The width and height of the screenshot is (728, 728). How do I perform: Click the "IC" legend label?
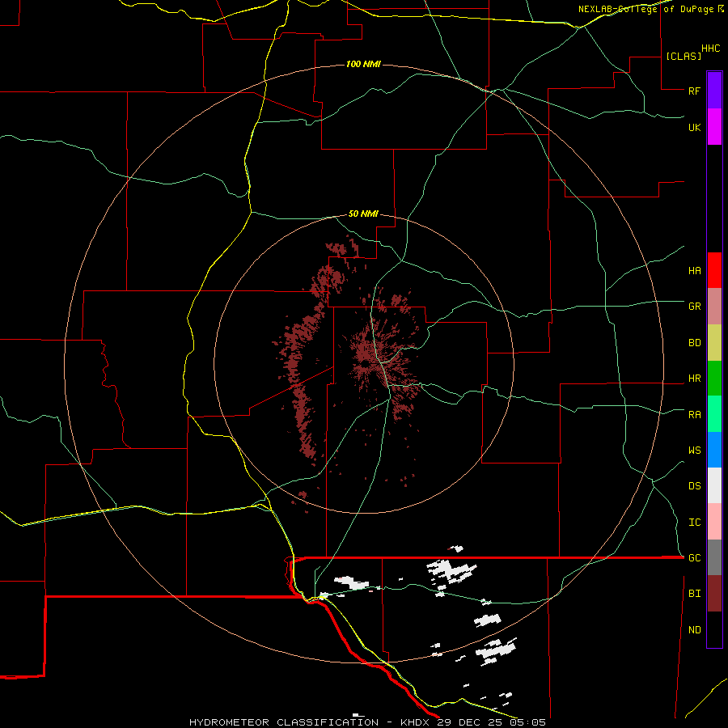pyautogui.click(x=694, y=523)
